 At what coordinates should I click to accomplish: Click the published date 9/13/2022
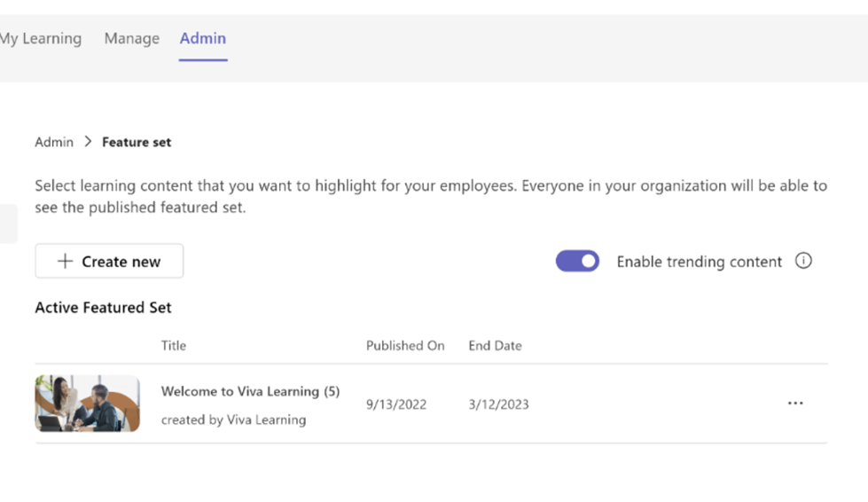pyautogui.click(x=396, y=404)
